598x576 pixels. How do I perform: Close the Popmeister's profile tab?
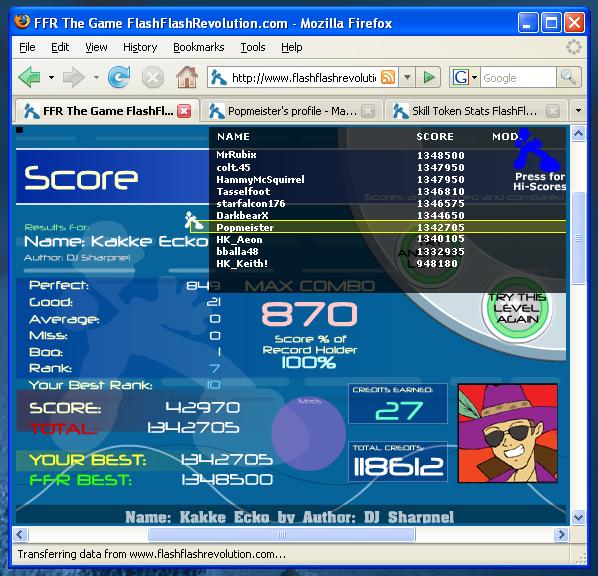pyautogui.click(x=368, y=111)
